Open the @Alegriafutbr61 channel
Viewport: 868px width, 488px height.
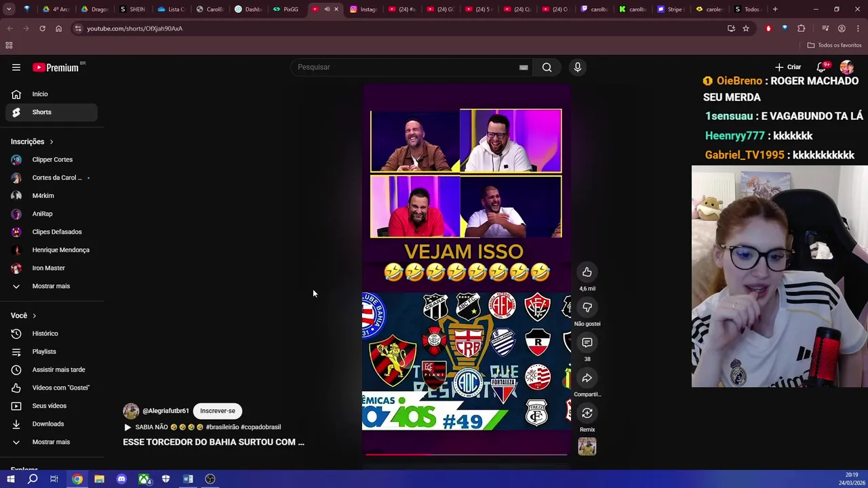pyautogui.click(x=165, y=411)
